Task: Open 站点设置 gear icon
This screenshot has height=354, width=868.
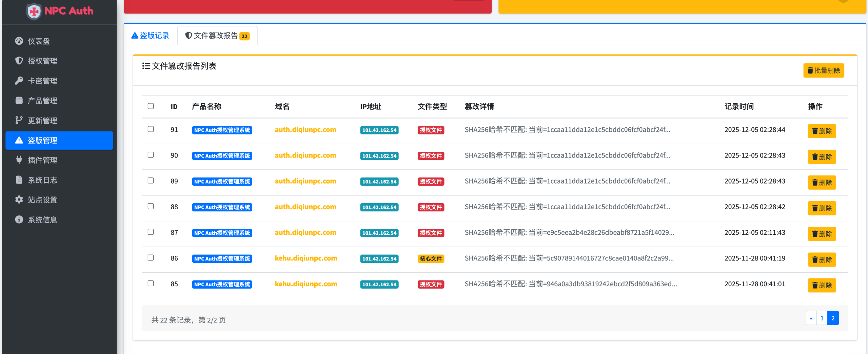Action: coord(19,200)
